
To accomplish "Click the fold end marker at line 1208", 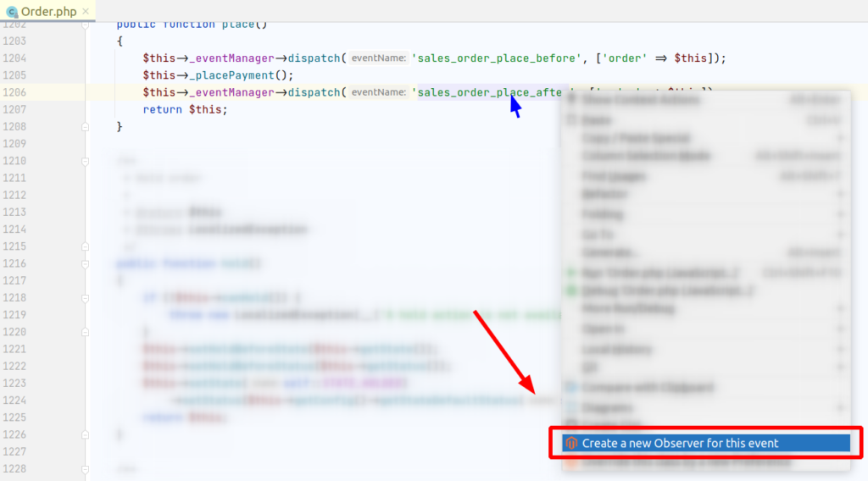I will tap(85, 126).
